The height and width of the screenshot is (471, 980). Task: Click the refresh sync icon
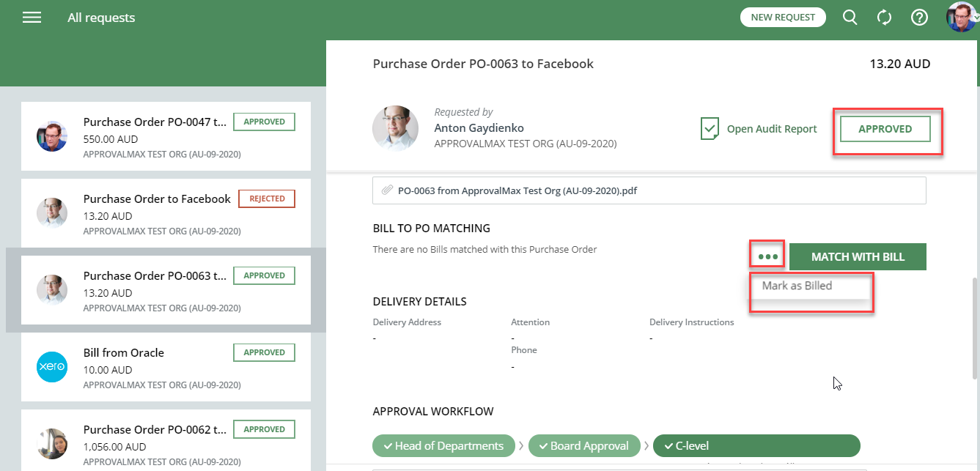pos(884,18)
